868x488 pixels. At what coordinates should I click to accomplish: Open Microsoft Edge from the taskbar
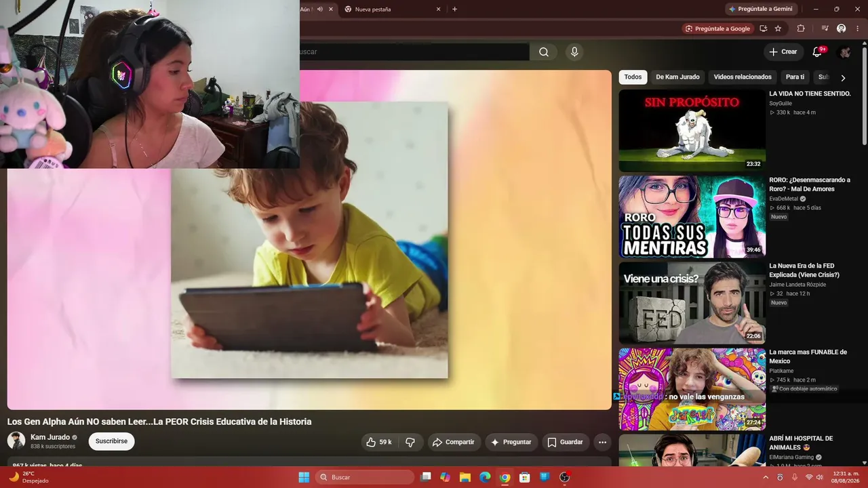click(x=485, y=477)
